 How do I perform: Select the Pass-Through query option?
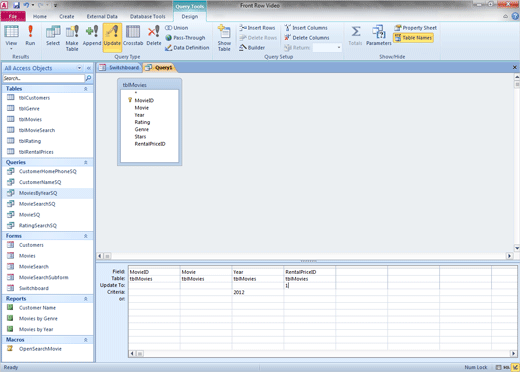click(x=185, y=38)
